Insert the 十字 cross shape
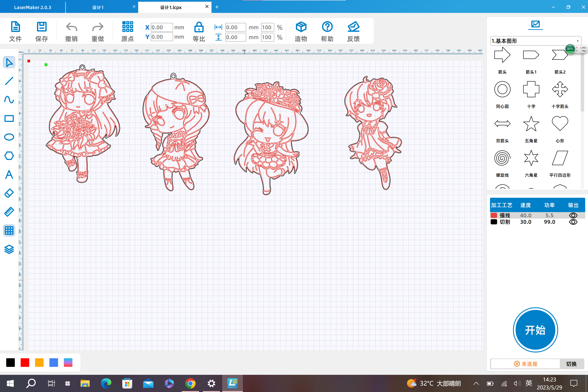 tap(531, 89)
